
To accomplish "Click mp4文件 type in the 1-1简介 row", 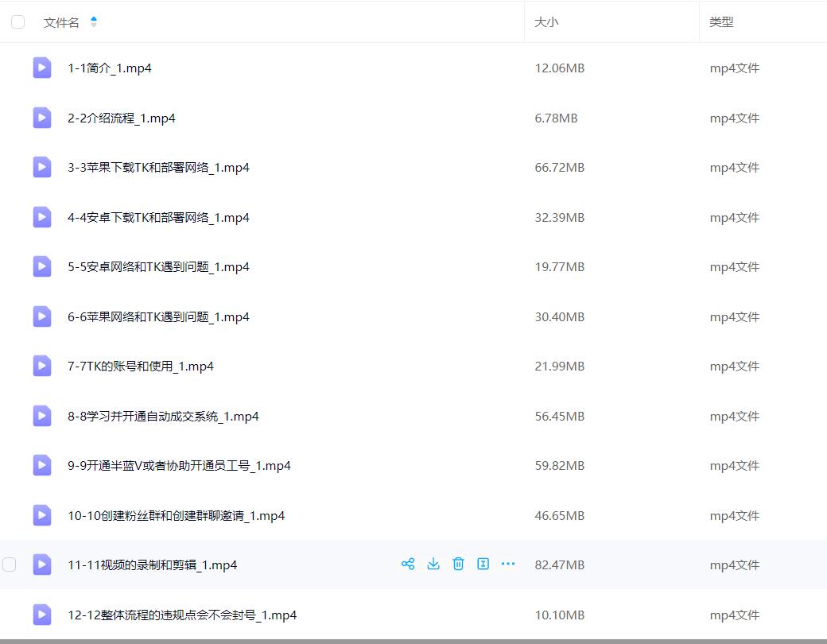I will coord(735,68).
